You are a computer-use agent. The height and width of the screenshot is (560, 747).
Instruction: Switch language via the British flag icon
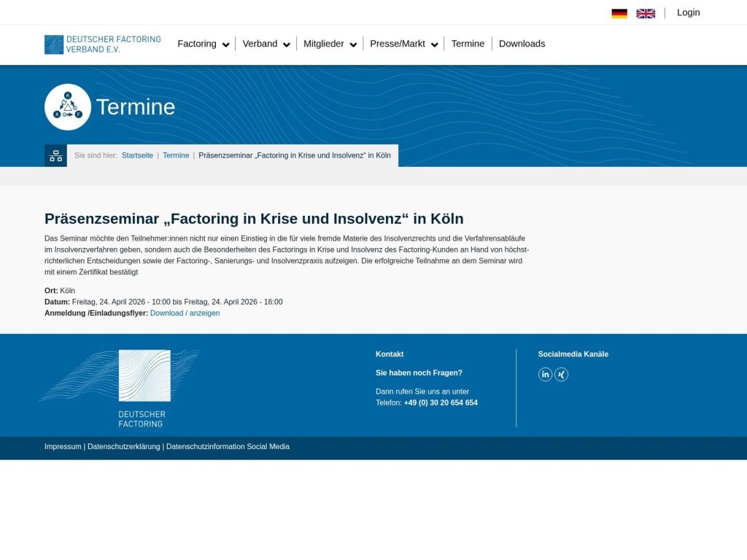(645, 12)
